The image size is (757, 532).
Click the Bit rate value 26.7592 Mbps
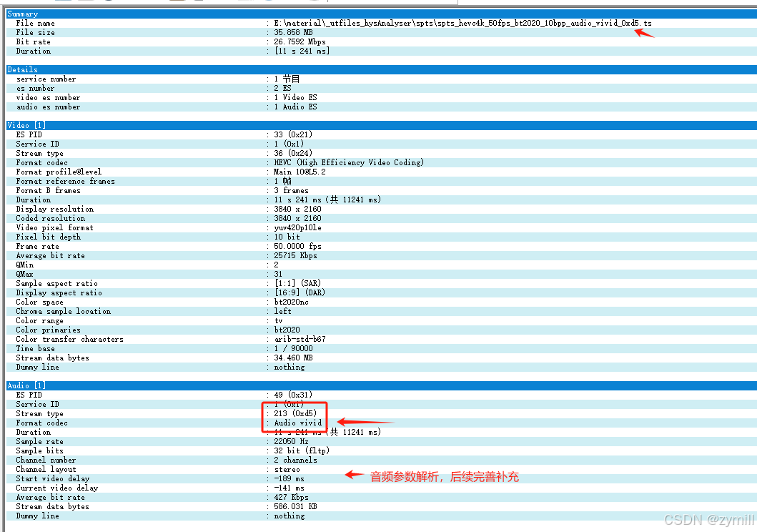[x=300, y=42]
